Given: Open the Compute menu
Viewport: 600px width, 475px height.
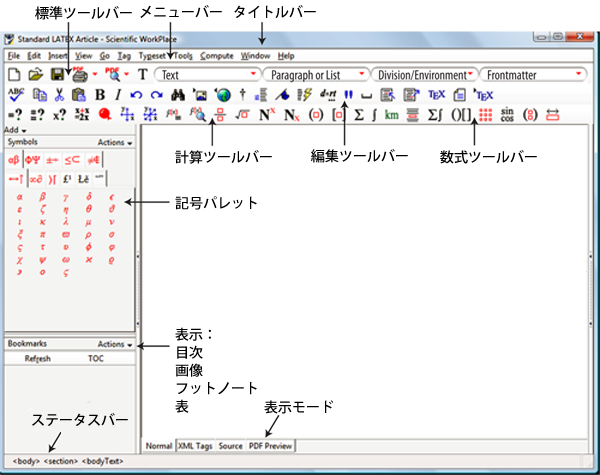Looking at the screenshot, I should click(x=217, y=56).
